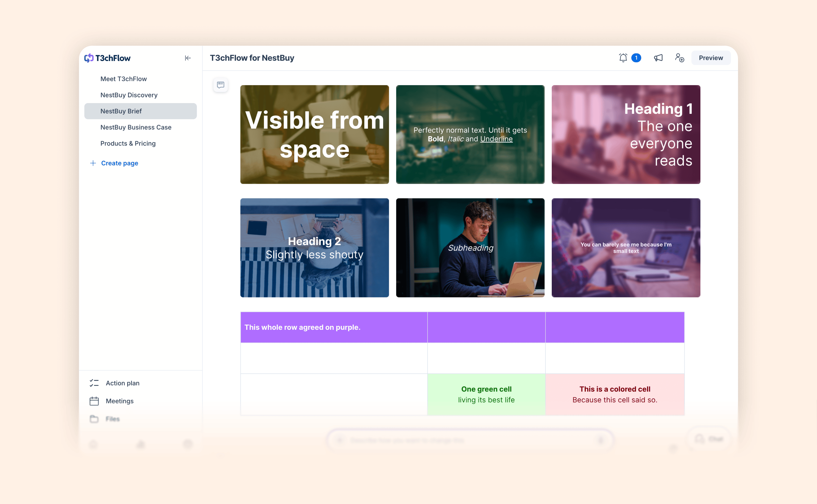Open Action plan in the sidebar
Image resolution: width=817 pixels, height=504 pixels.
coord(122,383)
